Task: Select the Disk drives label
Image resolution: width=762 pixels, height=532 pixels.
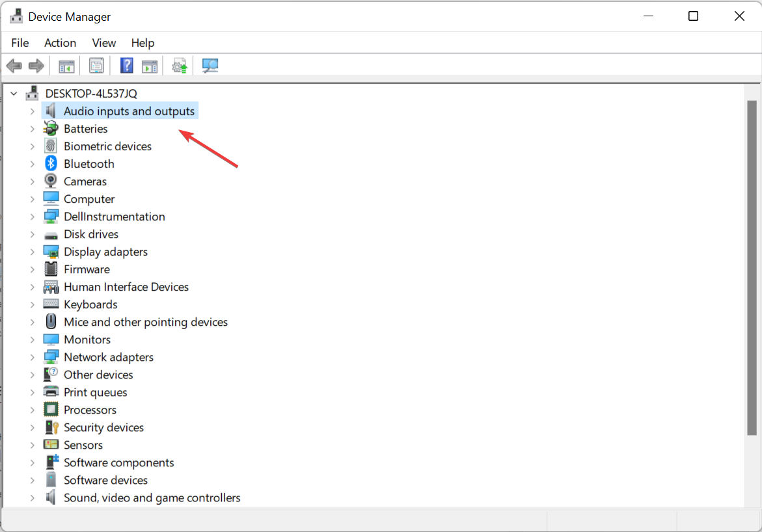Action: (91, 234)
